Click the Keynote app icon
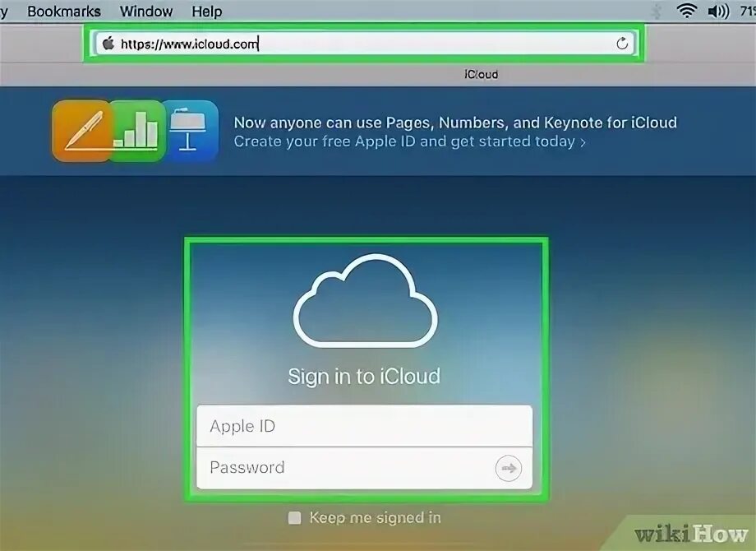 click(191, 131)
